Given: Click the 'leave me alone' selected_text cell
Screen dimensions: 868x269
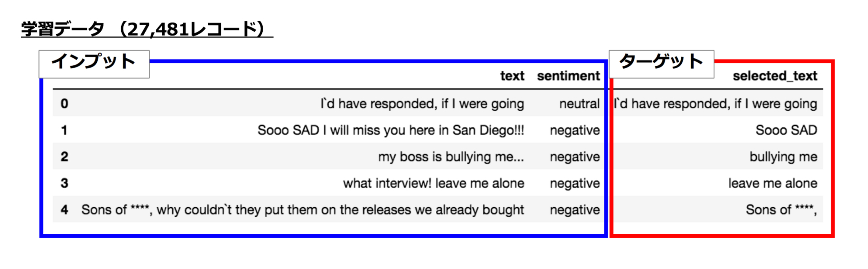Looking at the screenshot, I should pos(773,183).
